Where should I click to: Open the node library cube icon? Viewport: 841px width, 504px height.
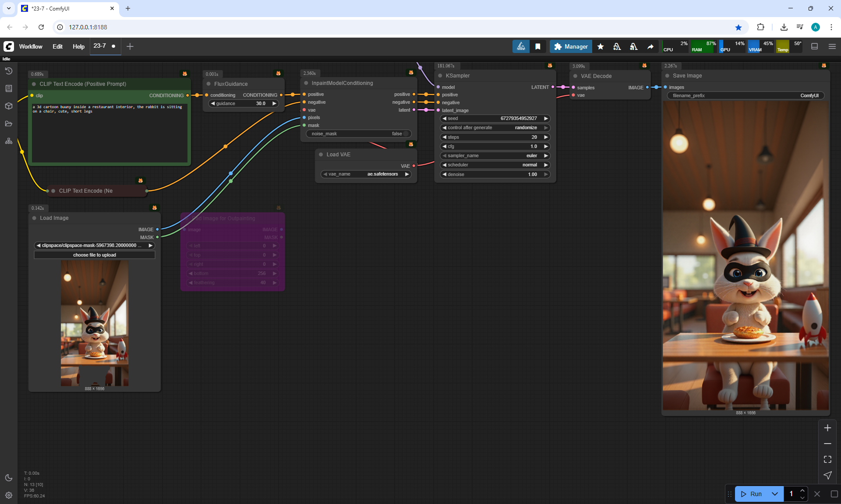click(8, 106)
